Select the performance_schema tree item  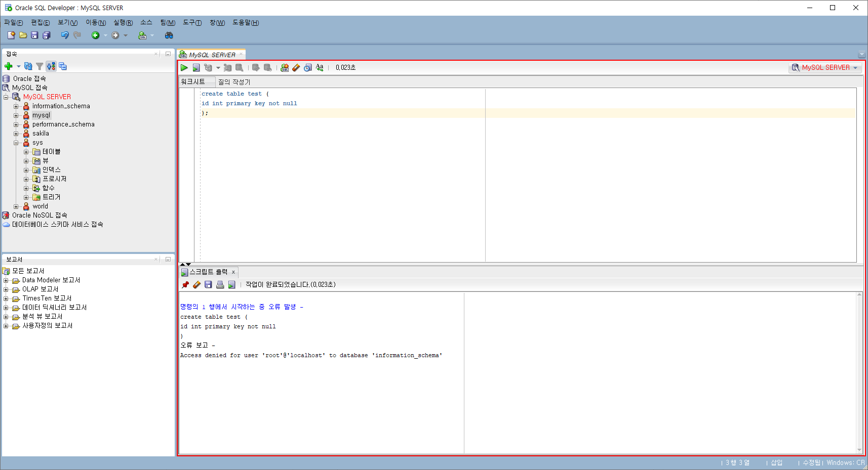63,124
